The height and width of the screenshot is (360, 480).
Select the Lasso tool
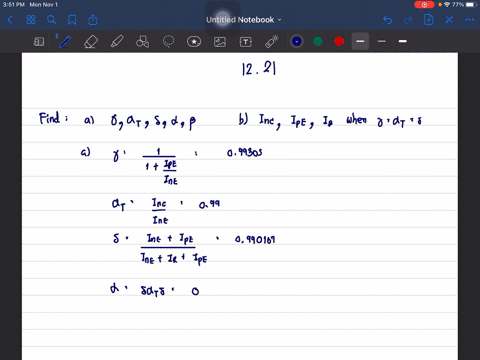[x=168, y=42]
